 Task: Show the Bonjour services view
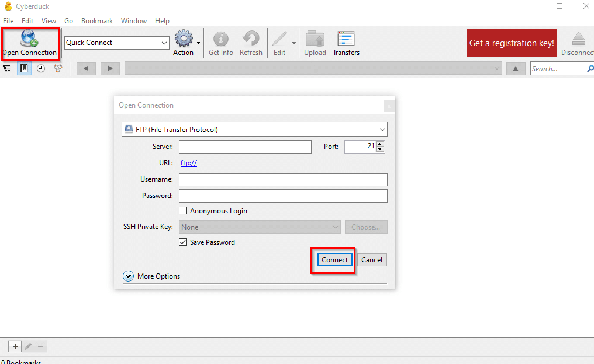(57, 68)
